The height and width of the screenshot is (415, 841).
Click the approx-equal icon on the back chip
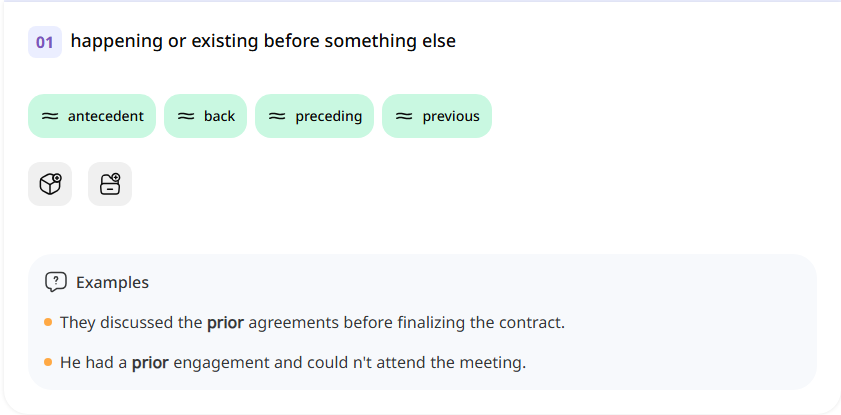click(186, 116)
